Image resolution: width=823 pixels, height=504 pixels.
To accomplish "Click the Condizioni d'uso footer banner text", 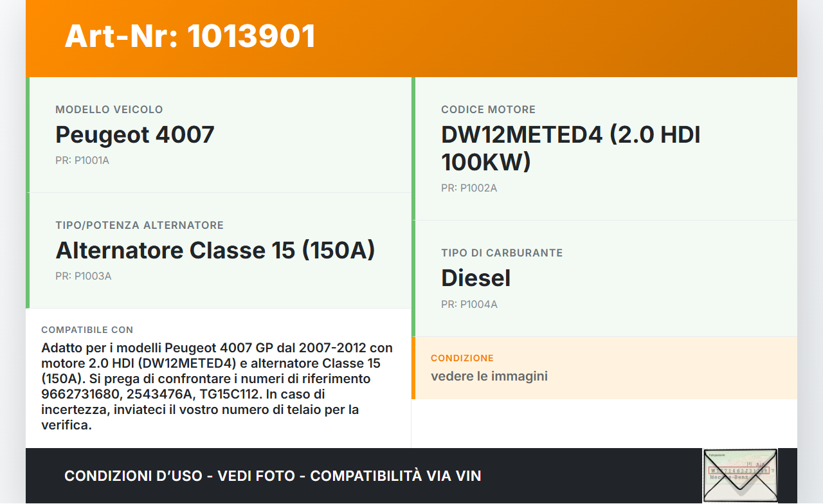I will (x=273, y=476).
